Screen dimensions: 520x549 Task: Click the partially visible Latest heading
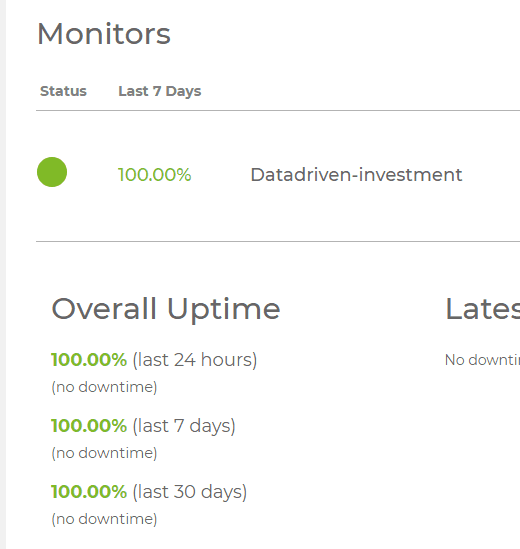point(483,309)
